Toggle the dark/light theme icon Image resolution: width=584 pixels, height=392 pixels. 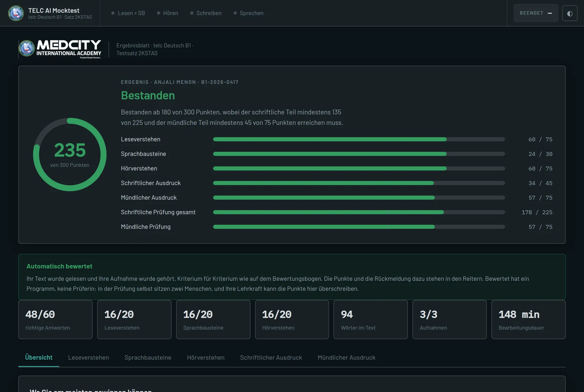tap(570, 13)
